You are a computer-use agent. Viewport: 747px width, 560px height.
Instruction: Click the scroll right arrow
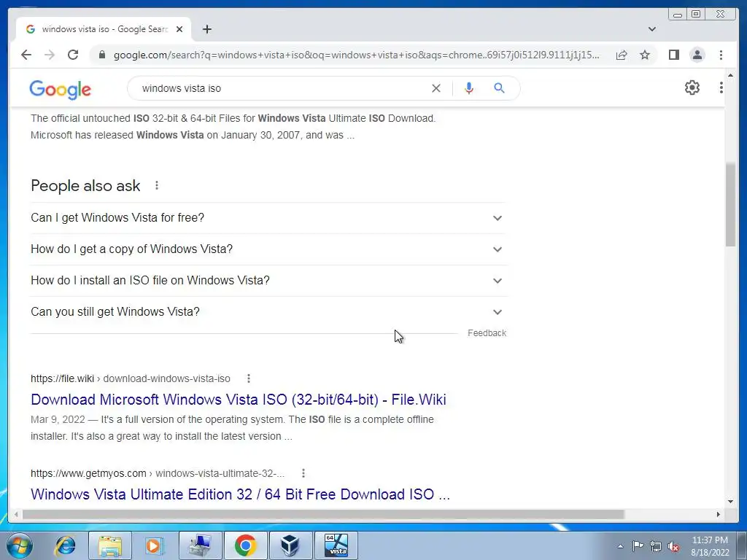coord(719,514)
